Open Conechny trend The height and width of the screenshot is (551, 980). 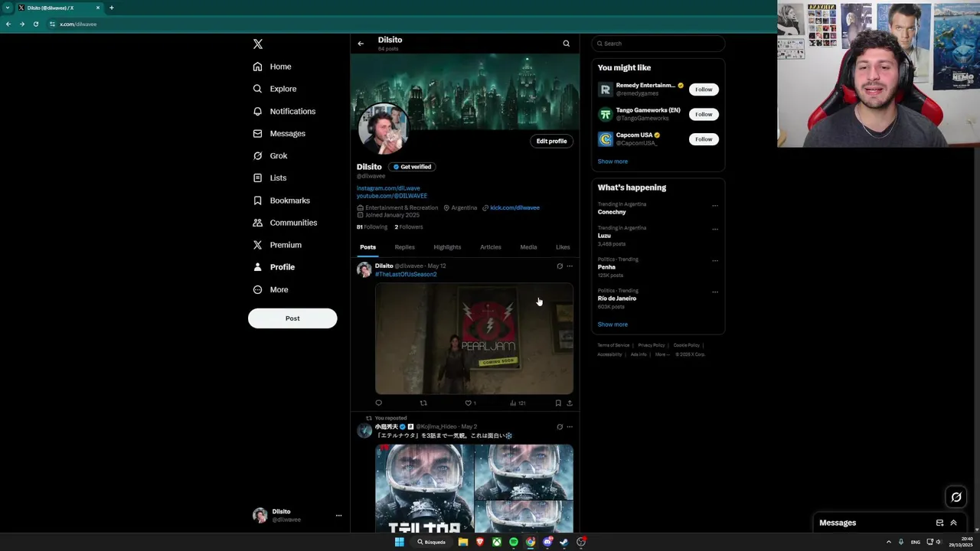612,212
